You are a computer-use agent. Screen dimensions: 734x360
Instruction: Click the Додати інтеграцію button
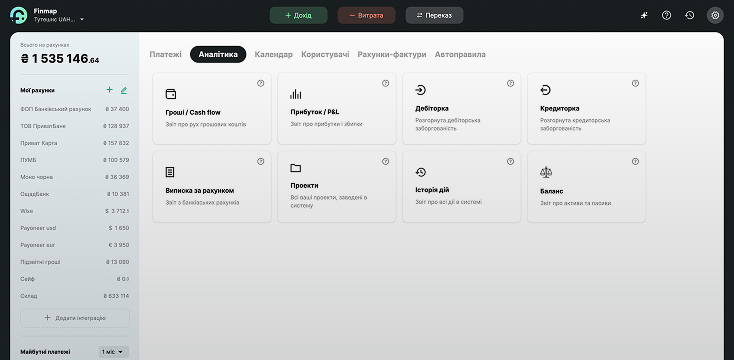point(75,318)
